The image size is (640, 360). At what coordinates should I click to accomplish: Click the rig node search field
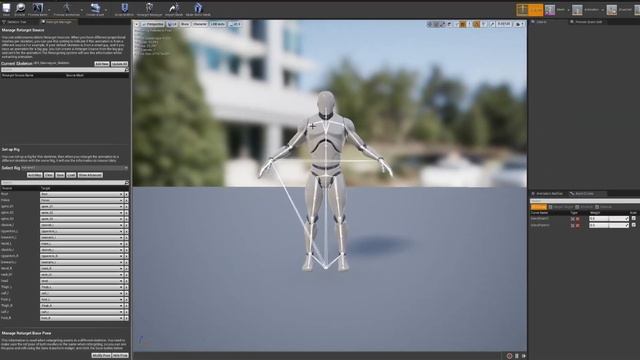(x=64, y=182)
